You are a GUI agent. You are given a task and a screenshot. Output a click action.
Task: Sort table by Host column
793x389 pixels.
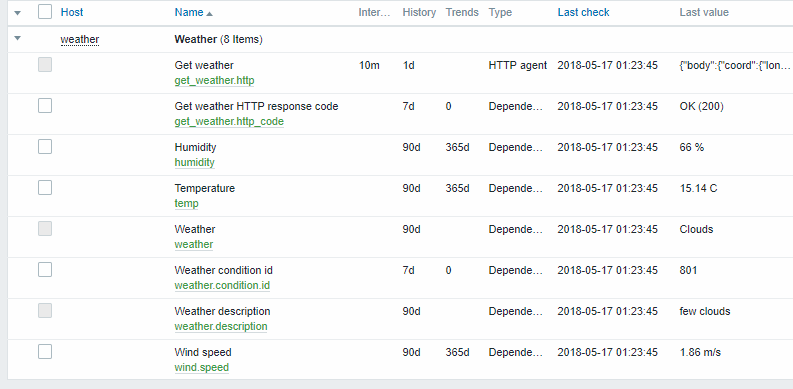[x=72, y=12]
